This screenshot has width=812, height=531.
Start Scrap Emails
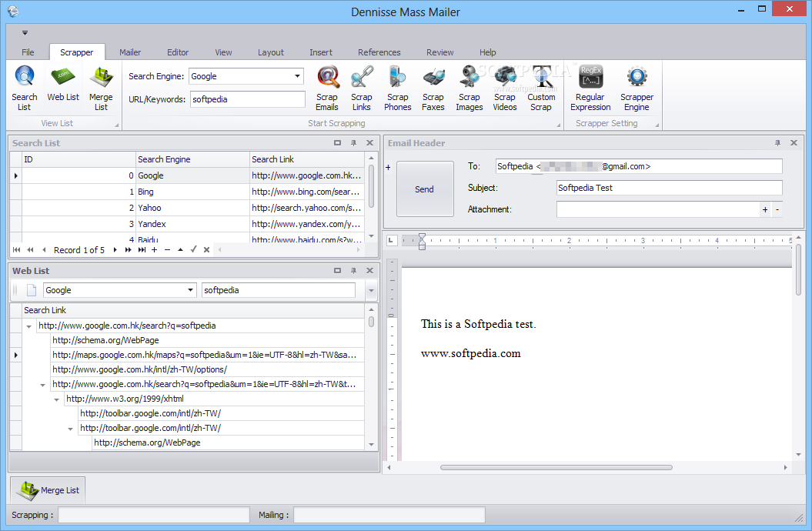[327, 88]
